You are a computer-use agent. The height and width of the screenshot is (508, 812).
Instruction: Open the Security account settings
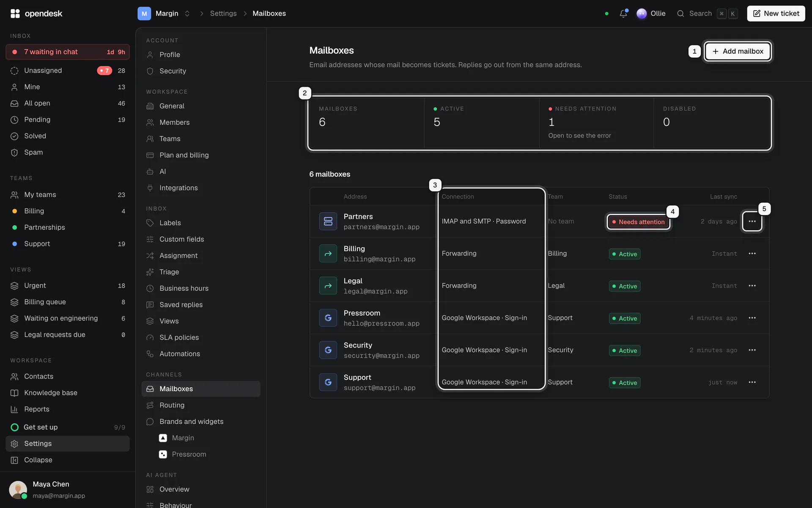(201, 71)
